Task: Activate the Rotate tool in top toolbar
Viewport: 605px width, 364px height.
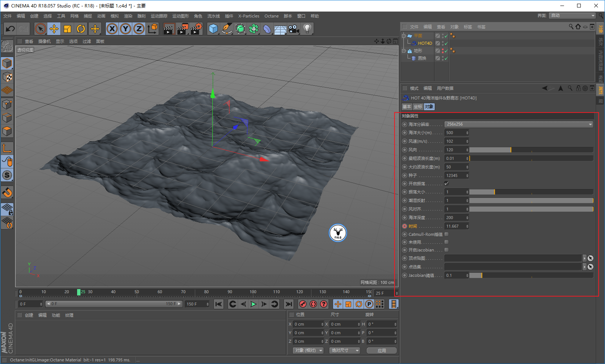Action: pos(81,29)
